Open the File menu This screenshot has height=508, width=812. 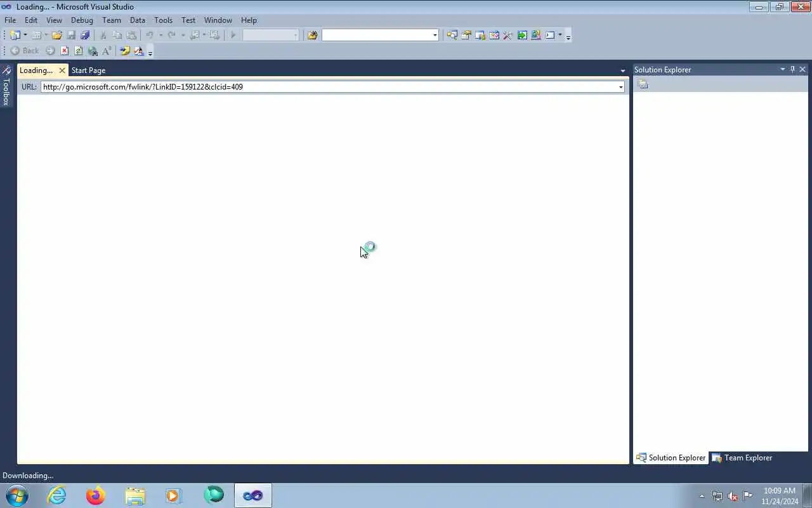coord(10,20)
